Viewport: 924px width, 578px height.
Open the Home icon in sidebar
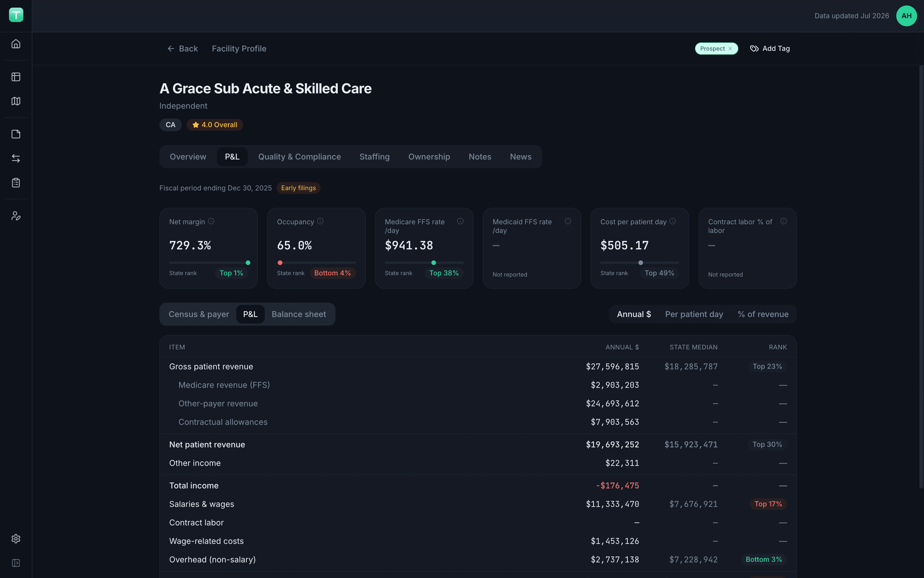click(16, 44)
